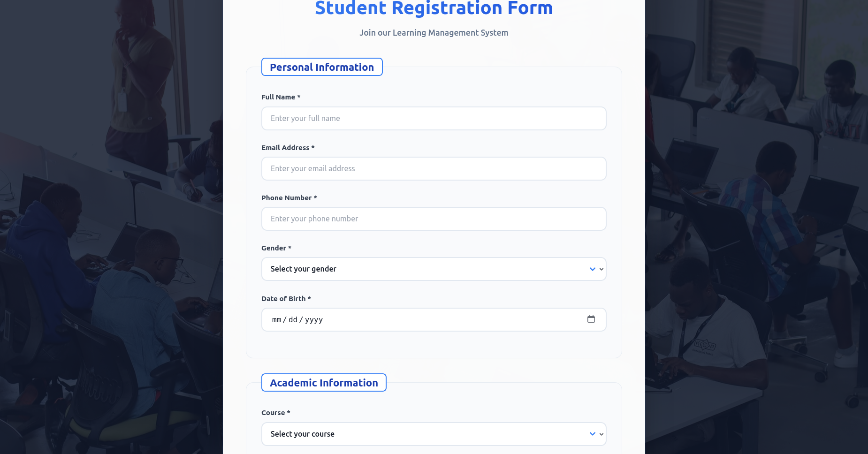This screenshot has height=454, width=868.
Task: Select the month portion of birth date
Action: pos(277,319)
